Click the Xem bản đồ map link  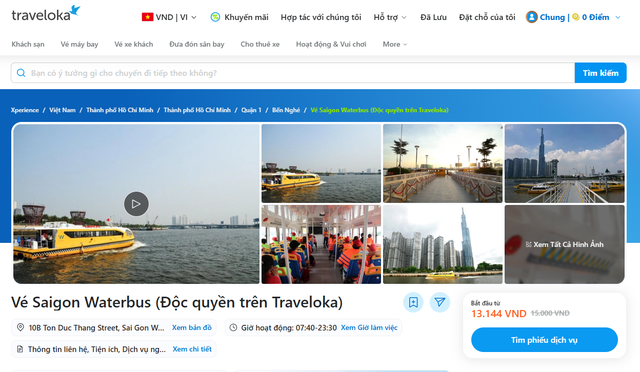coord(192,327)
